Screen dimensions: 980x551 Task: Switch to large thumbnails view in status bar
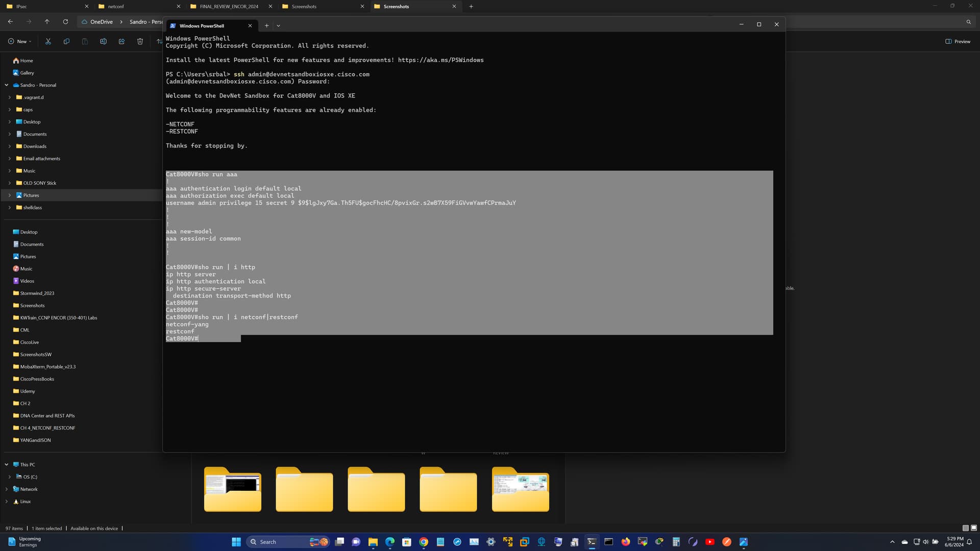click(x=974, y=528)
